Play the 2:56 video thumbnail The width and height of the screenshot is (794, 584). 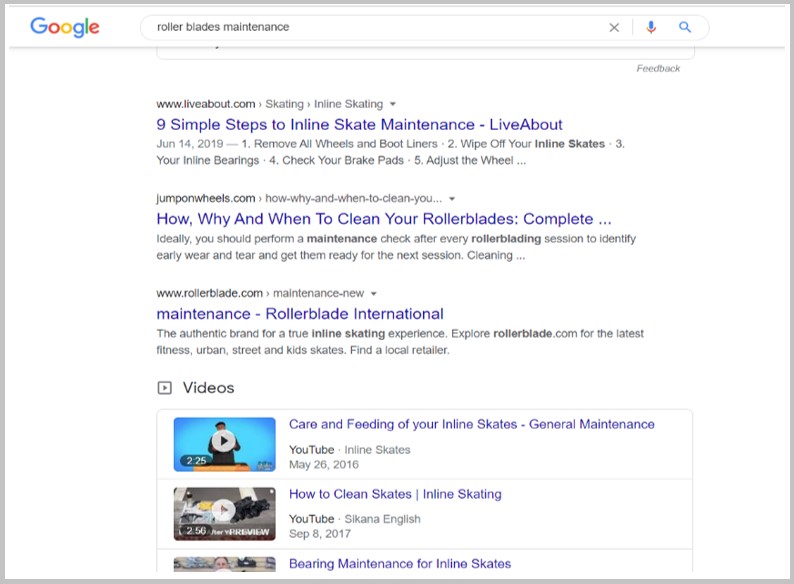[x=224, y=514]
